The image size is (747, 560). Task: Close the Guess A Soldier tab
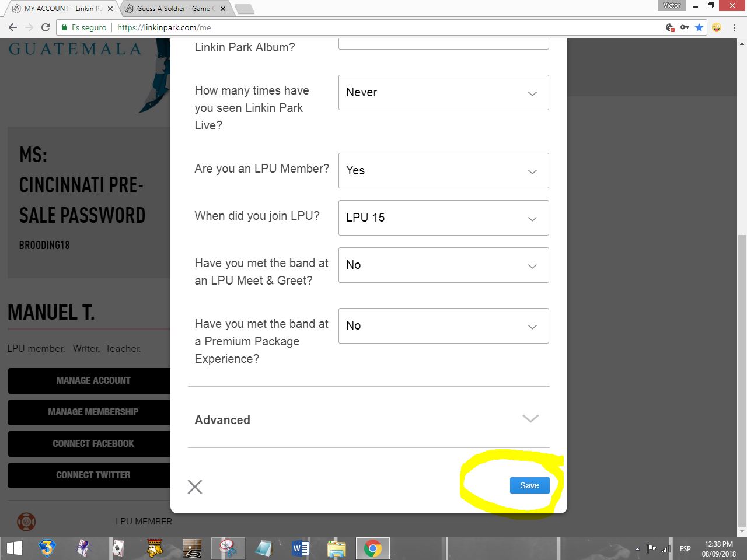pos(223,9)
